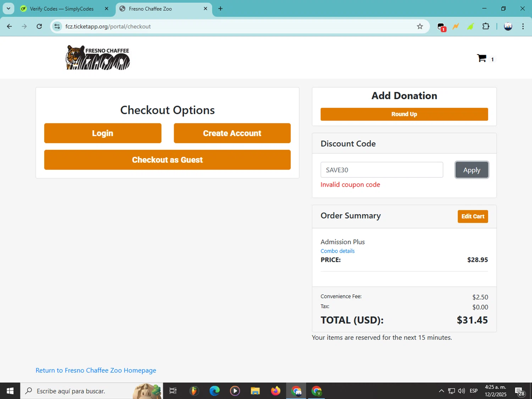The width and height of the screenshot is (532, 399).
Task: Open File Explorer from taskbar
Action: [x=255, y=391]
